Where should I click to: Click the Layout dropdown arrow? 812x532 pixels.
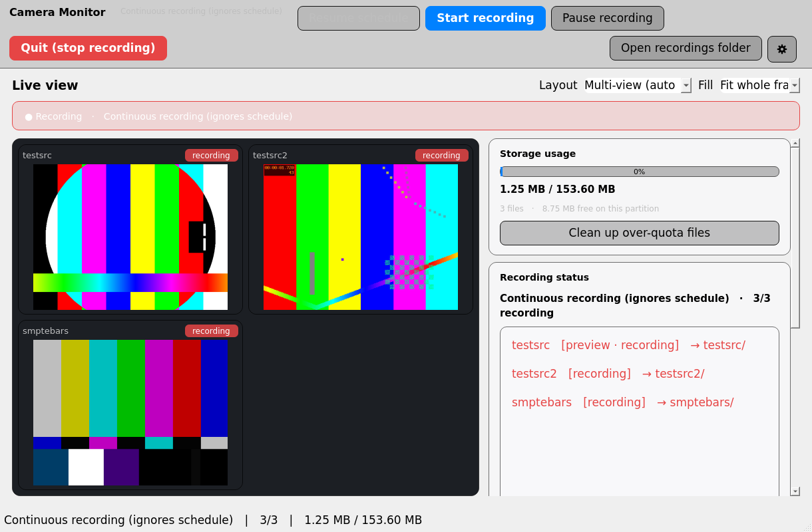[686, 85]
